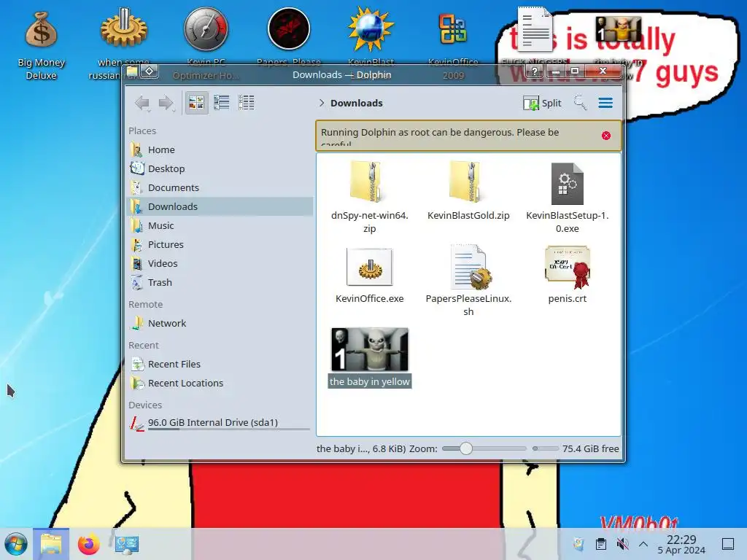Open the Dolphin hamburger menu
747x560 pixels.
(x=605, y=103)
